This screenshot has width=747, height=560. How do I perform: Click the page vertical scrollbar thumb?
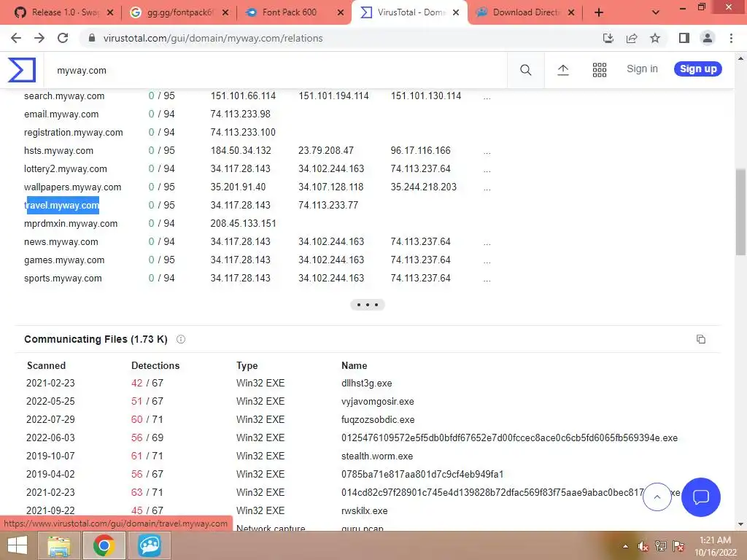tap(740, 211)
